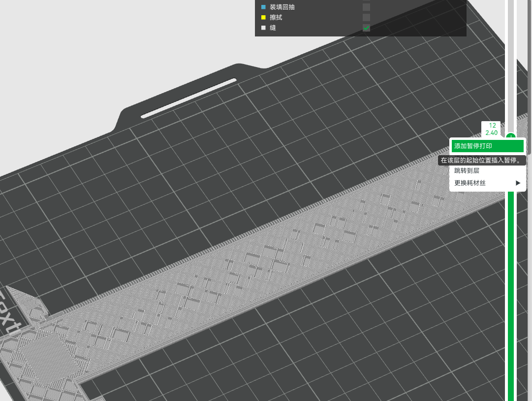Viewport: 532px width, 401px height.
Task: Click the 缝 legend label
Action: (273, 28)
